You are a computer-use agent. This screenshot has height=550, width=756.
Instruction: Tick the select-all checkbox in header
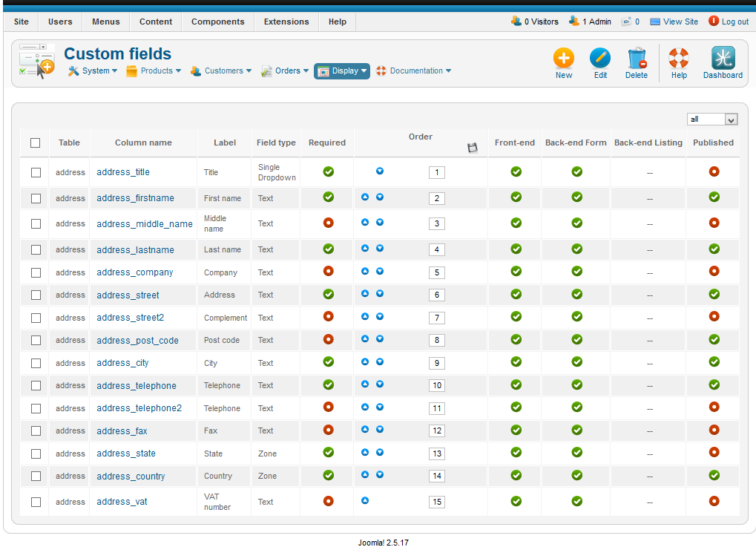coord(36,143)
